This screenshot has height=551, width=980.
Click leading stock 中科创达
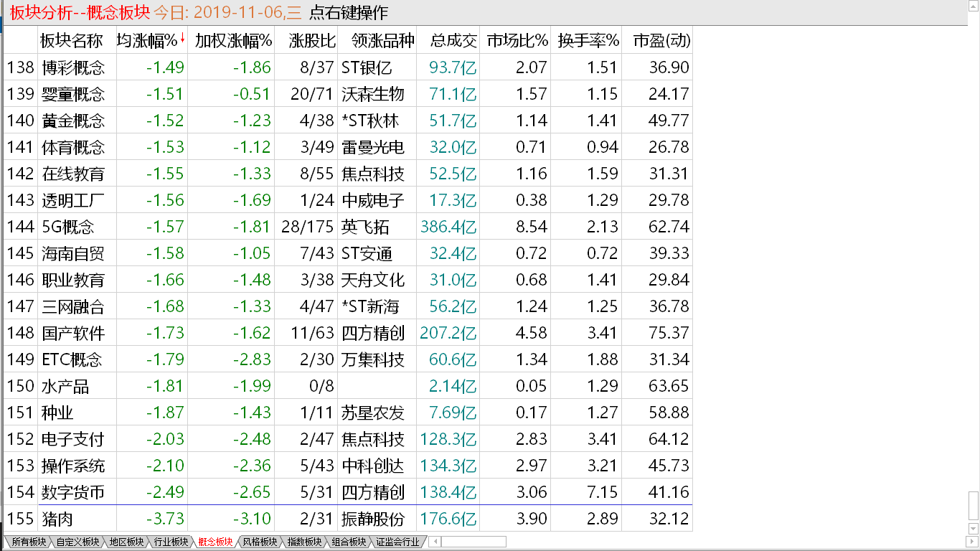[373, 466]
